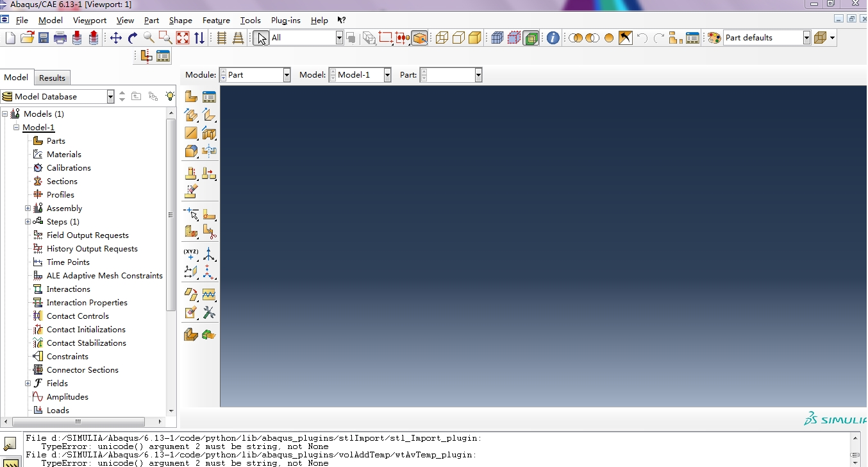
Task: Toggle shaded render style cube
Action: point(475,38)
